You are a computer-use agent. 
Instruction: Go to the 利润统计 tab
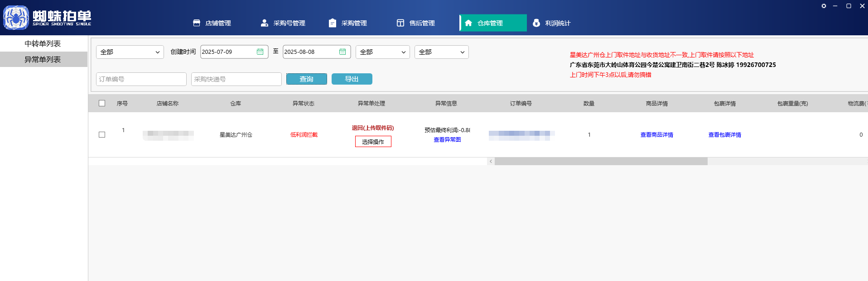pos(552,23)
